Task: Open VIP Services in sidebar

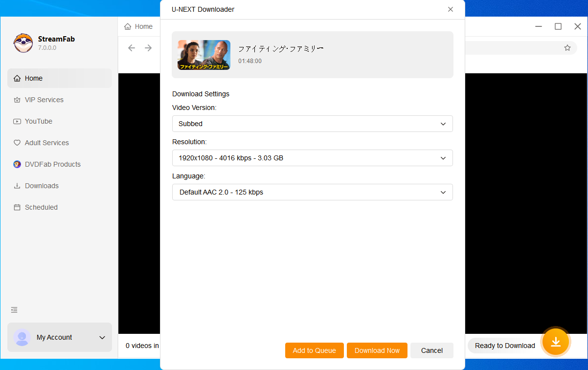Action: [x=44, y=100]
